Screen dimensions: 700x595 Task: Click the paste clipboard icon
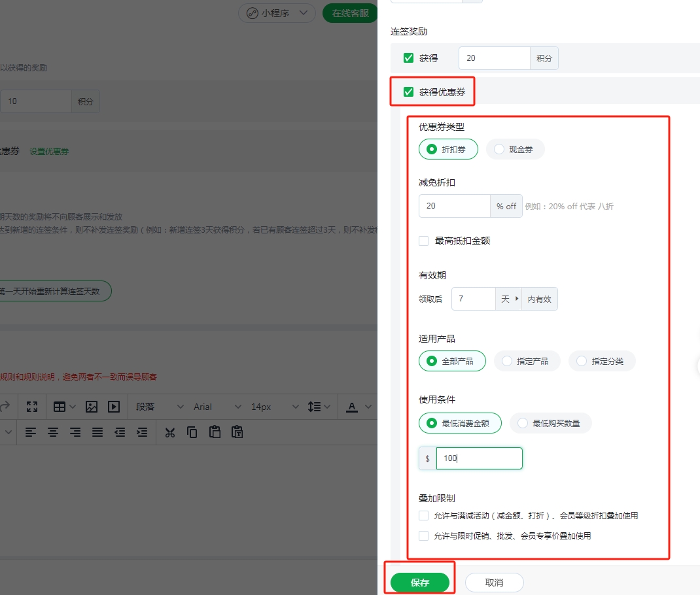point(215,432)
